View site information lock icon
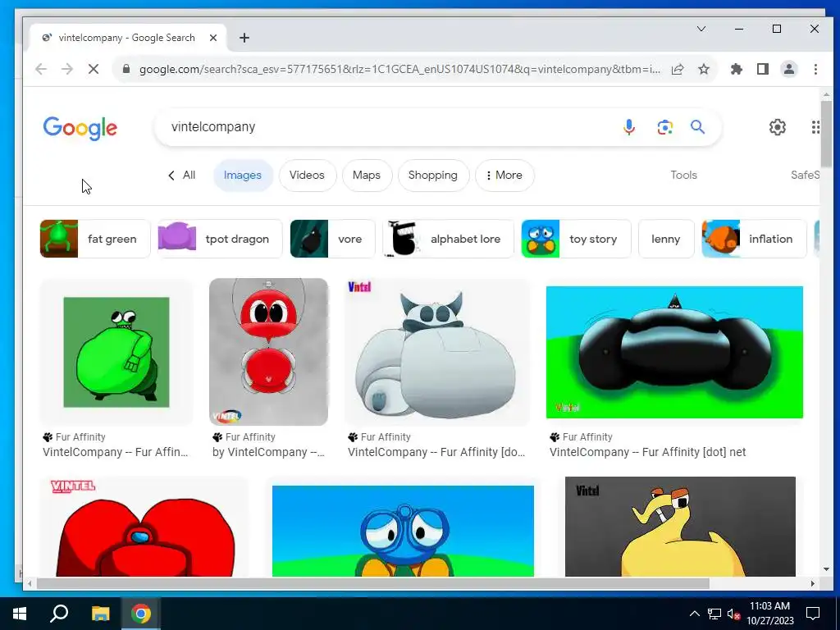The height and width of the screenshot is (630, 840). (x=126, y=69)
